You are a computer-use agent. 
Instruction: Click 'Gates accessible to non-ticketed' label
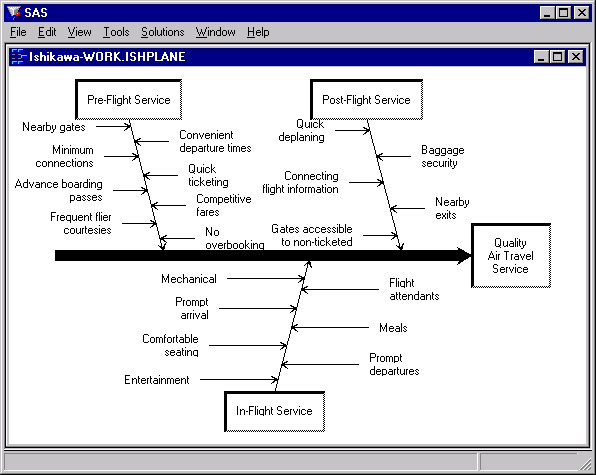[x=312, y=235]
